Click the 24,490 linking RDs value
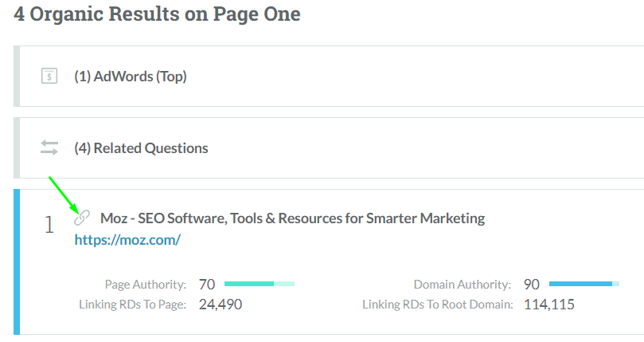The image size is (644, 342). [221, 305]
